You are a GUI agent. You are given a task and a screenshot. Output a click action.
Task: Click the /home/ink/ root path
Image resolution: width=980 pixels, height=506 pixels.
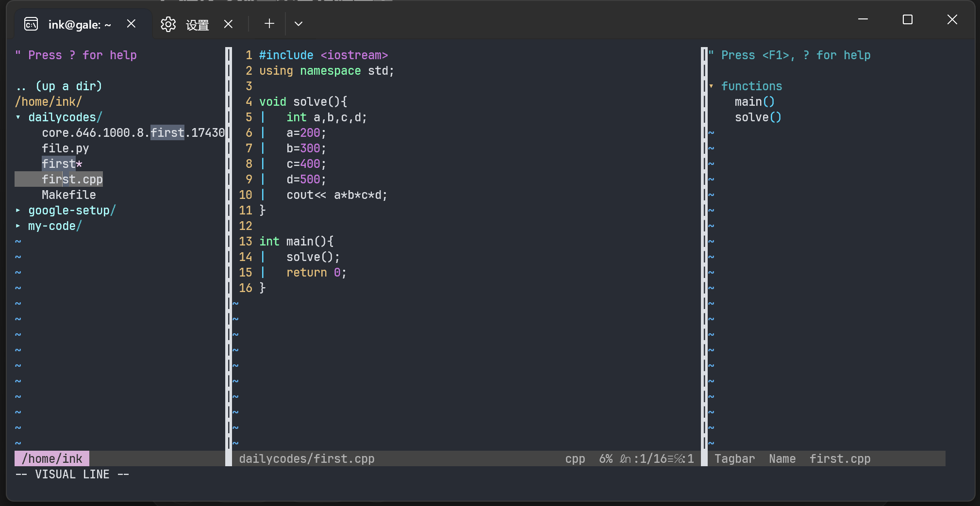[49, 102]
